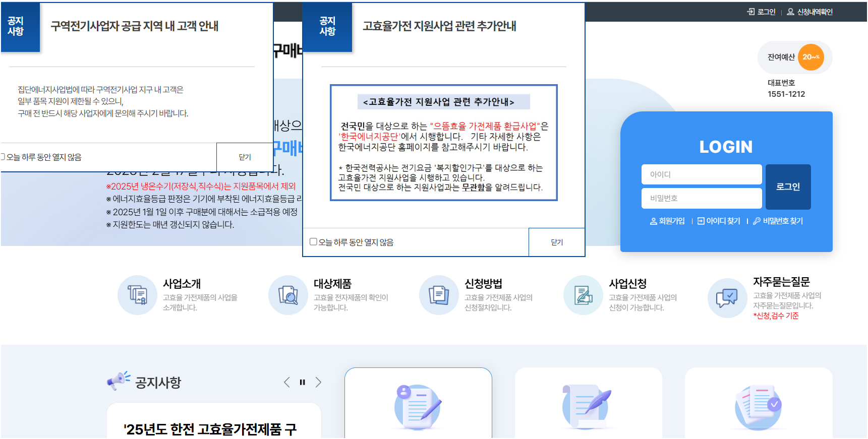Click the 자주묻는질문 chat bubble icon
The height and width of the screenshot is (439, 868).
(x=727, y=298)
